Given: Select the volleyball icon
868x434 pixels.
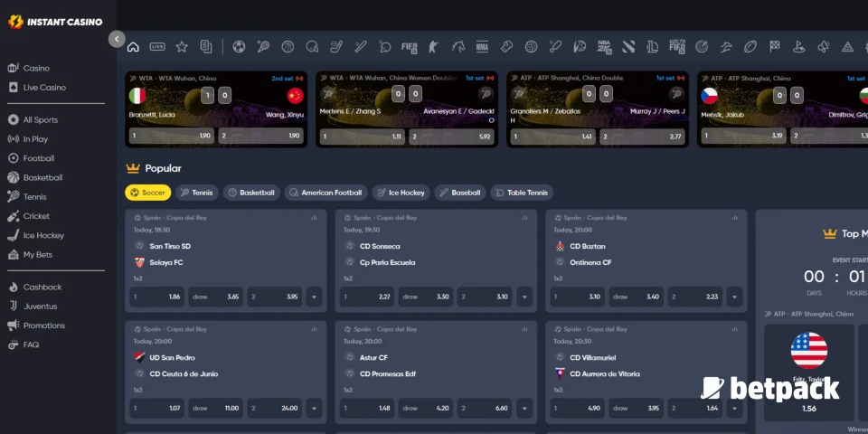Looking at the screenshot, I should (x=531, y=47).
